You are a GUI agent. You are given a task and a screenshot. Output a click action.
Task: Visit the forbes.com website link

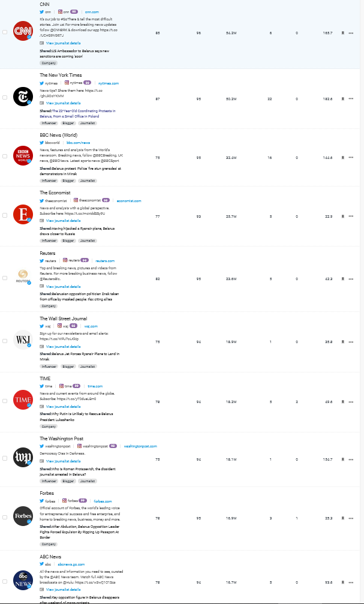(x=103, y=501)
